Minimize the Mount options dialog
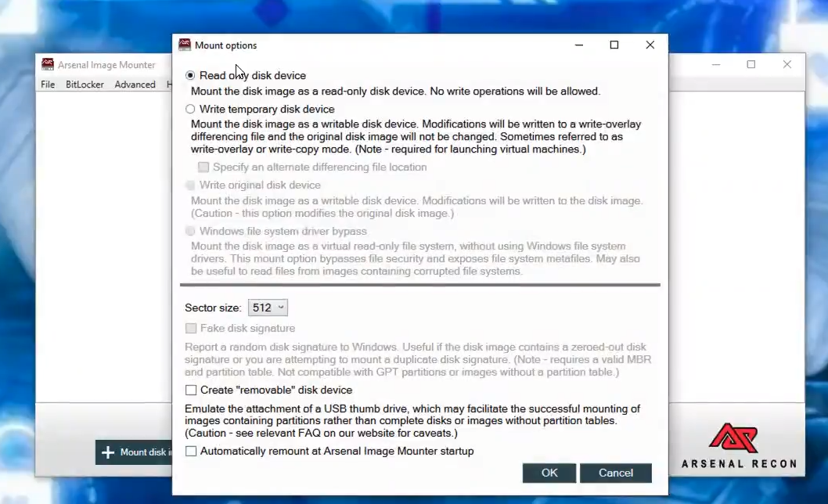This screenshot has width=828, height=504. (x=578, y=45)
